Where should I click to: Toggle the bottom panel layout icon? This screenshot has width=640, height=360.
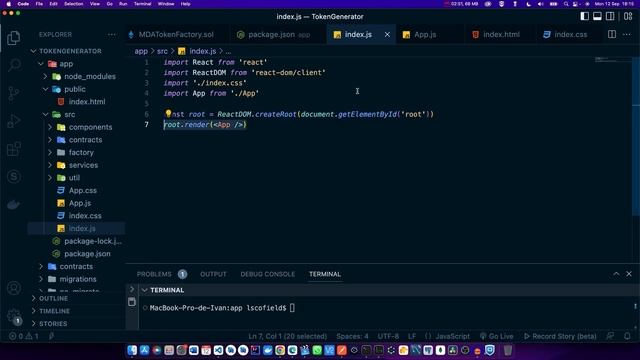pyautogui.click(x=597, y=16)
